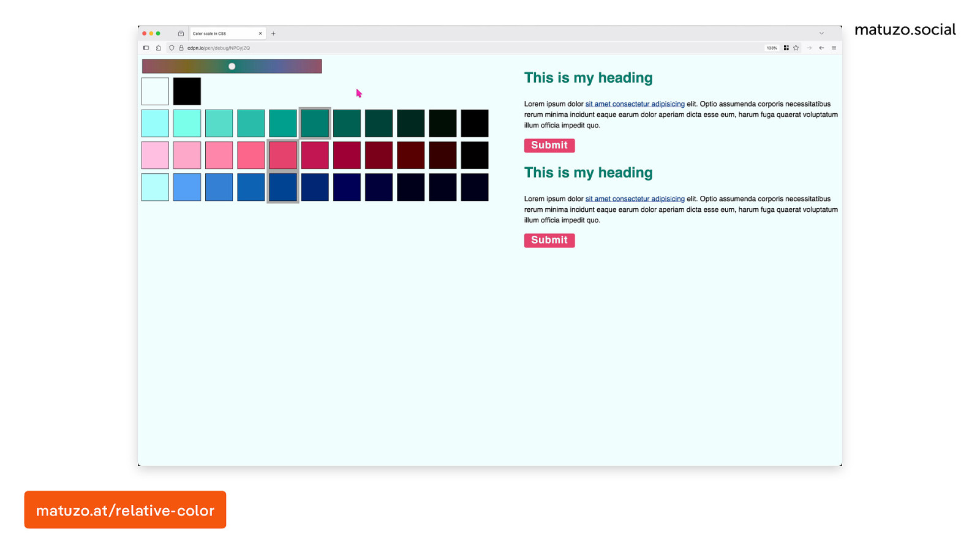Open the hamburger application menu
The width and height of the screenshot is (980, 551).
click(x=834, y=48)
